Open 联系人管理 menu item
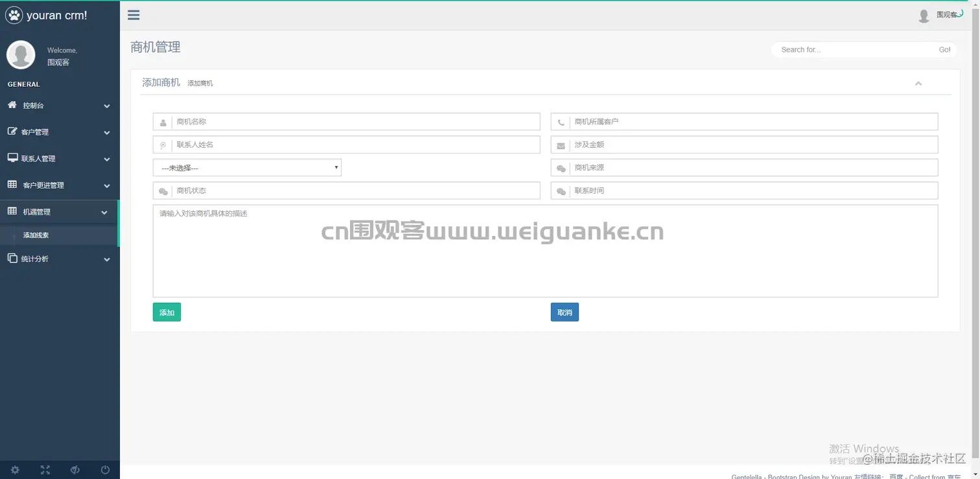 59,159
